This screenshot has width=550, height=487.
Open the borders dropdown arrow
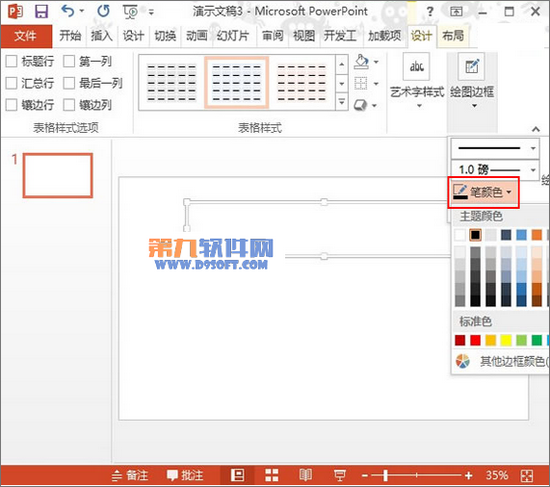click(376, 84)
